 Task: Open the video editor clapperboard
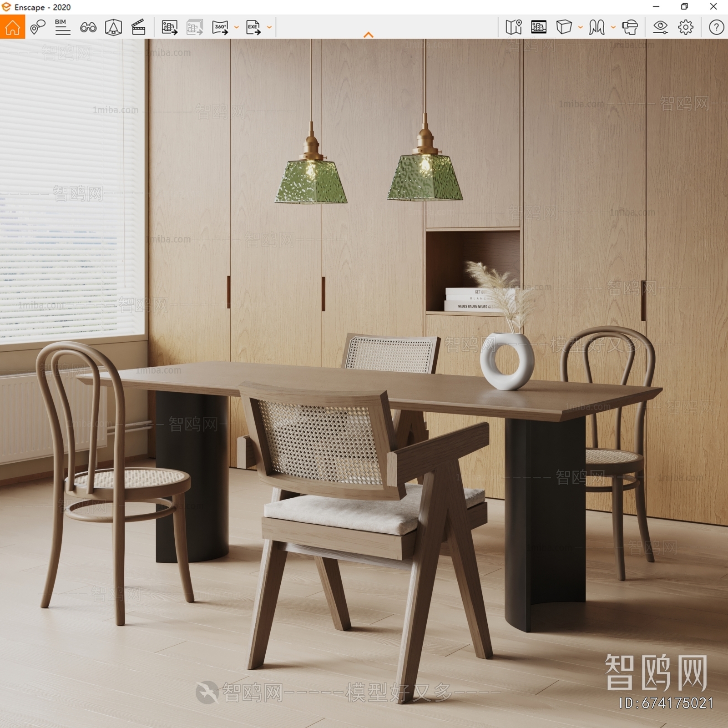[138, 27]
